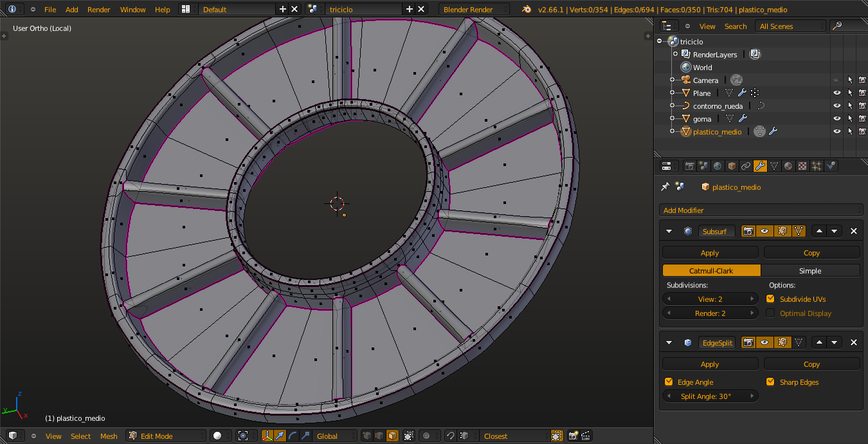Click the OpenGL render image camera icon
Image resolution: width=868 pixels, height=444 pixels.
573,436
